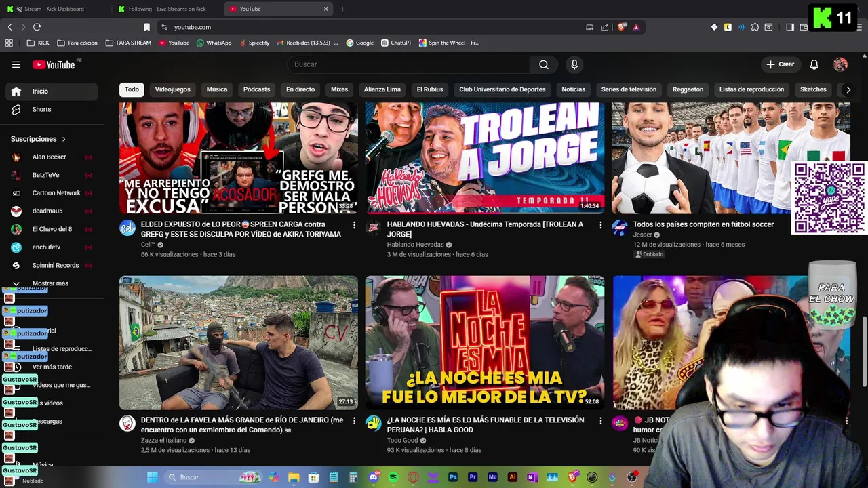Click the Brave Rewards triangle icon

click(636, 27)
